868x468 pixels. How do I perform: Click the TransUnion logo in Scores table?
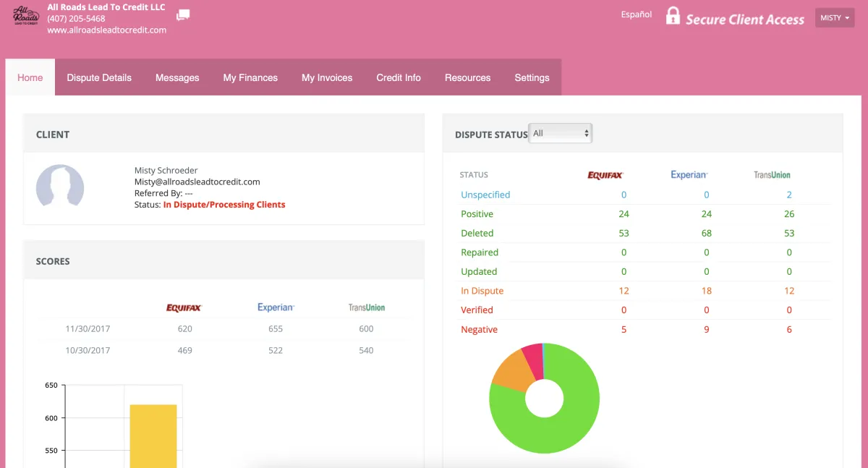366,307
